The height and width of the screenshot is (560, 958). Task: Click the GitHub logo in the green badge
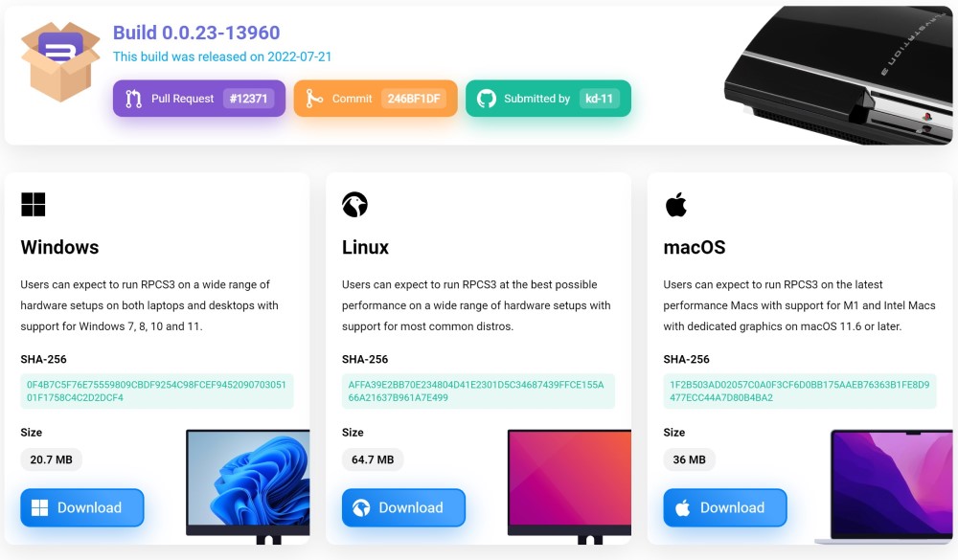487,99
